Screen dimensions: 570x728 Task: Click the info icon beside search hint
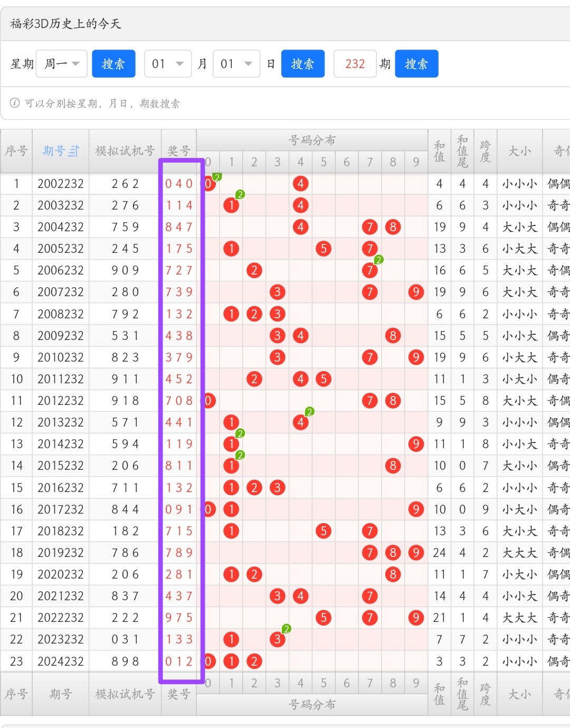tap(15, 103)
